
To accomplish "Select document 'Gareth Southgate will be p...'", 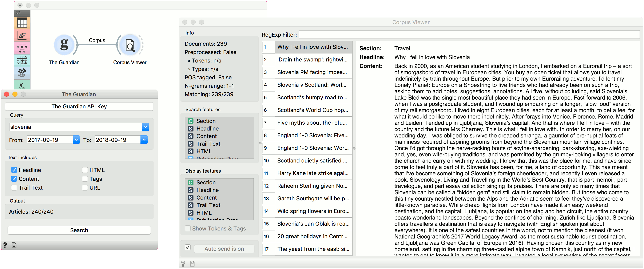I will point(313,198).
